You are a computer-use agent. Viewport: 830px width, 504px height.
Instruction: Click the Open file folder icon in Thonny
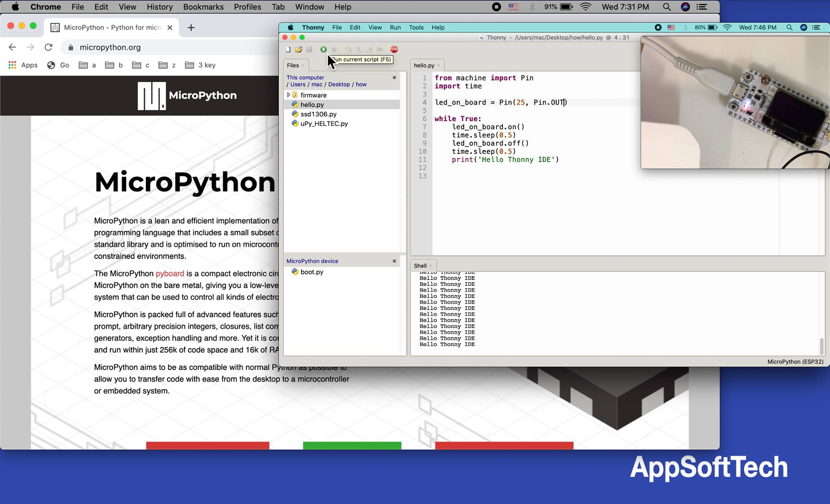(298, 49)
